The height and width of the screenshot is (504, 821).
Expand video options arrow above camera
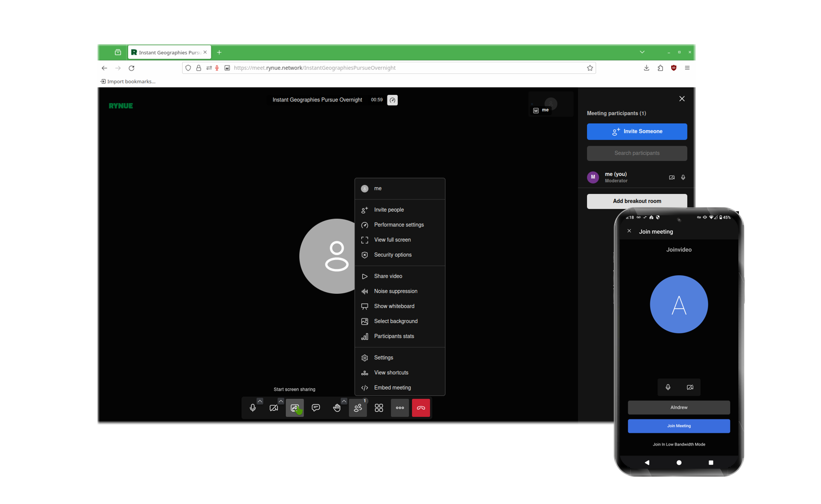[x=281, y=401]
